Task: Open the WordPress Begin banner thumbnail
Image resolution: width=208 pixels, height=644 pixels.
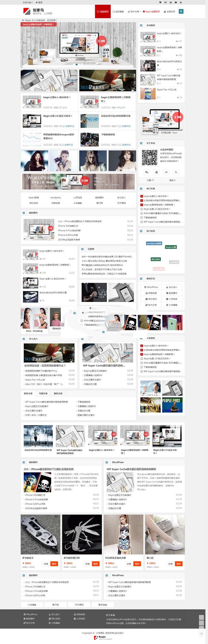Action: pyautogui.click(x=78, y=181)
